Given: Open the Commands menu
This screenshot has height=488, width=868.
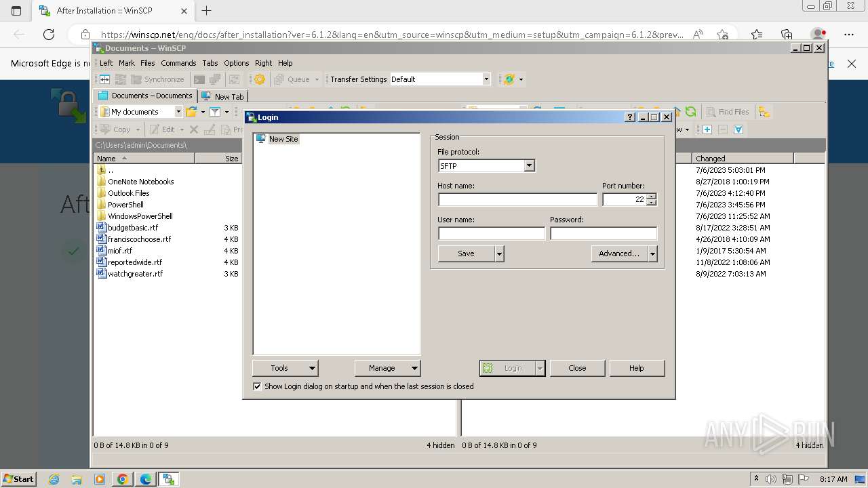Looking at the screenshot, I should (178, 63).
